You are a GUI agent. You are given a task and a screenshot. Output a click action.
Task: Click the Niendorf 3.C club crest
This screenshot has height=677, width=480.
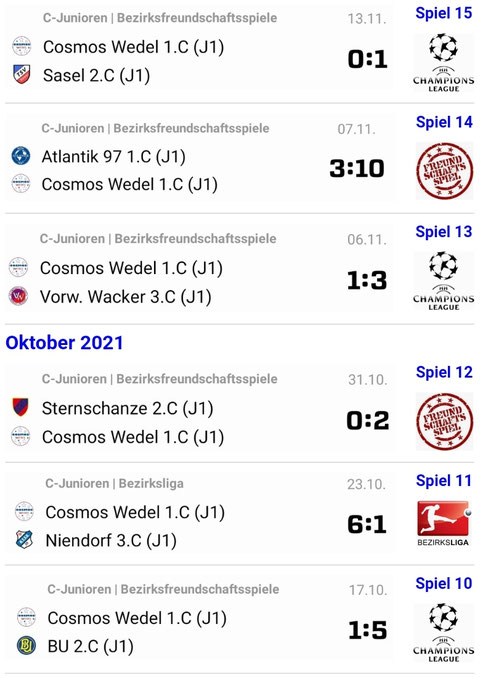(x=24, y=540)
